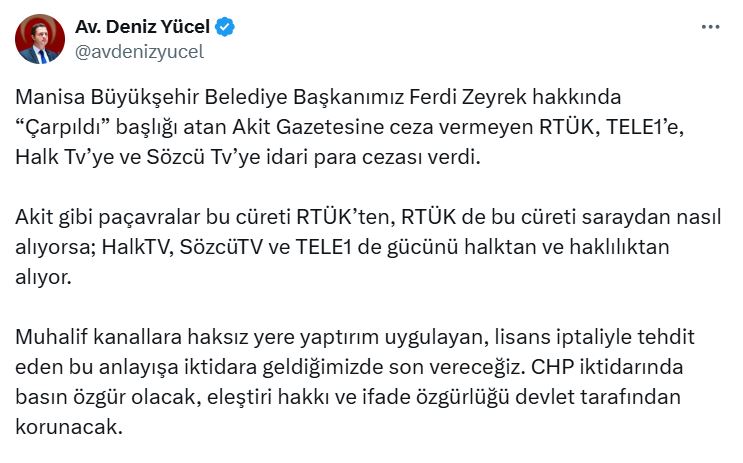Click the quoted word "Çarpıldı" in the tweet
The width and height of the screenshot is (743, 463).
pyautogui.click(x=59, y=129)
